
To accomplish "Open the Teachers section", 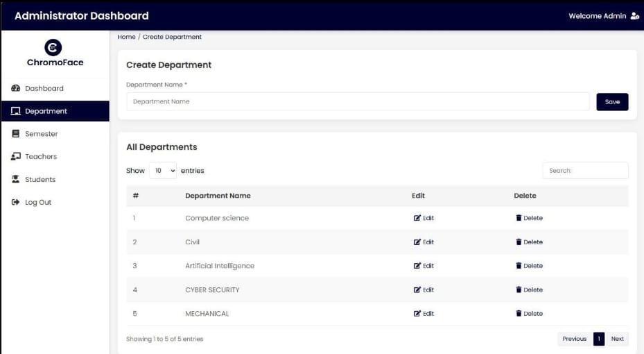I will (55, 156).
